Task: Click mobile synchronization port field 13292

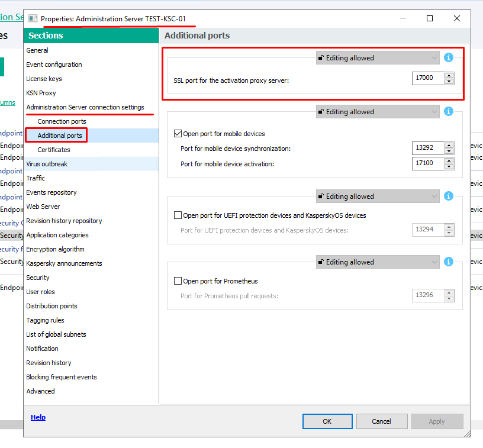Action: point(428,148)
